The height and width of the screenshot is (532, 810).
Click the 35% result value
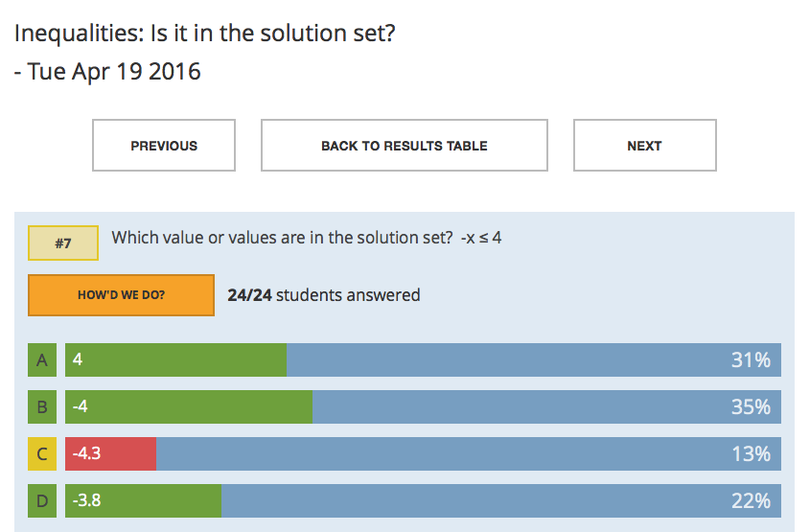[751, 407]
